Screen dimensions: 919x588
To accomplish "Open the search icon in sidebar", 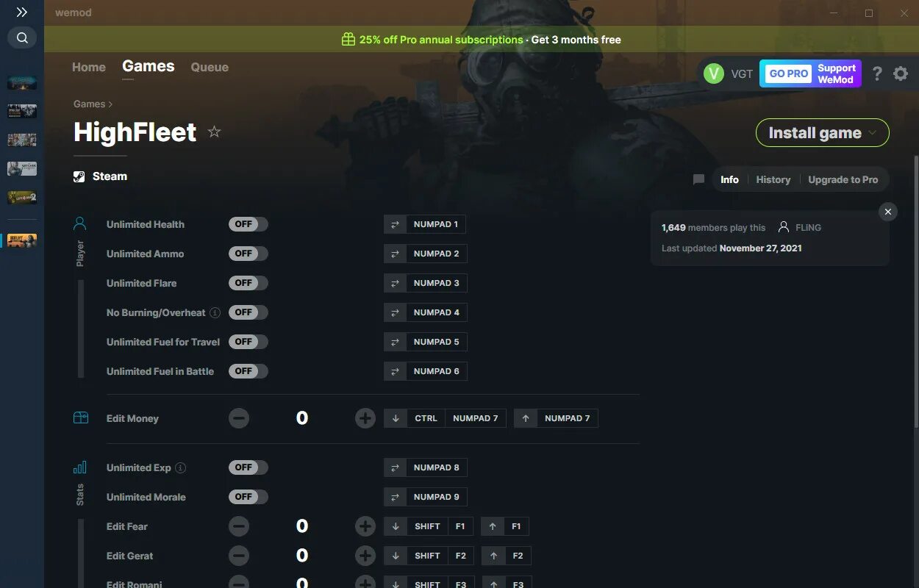I will point(22,37).
